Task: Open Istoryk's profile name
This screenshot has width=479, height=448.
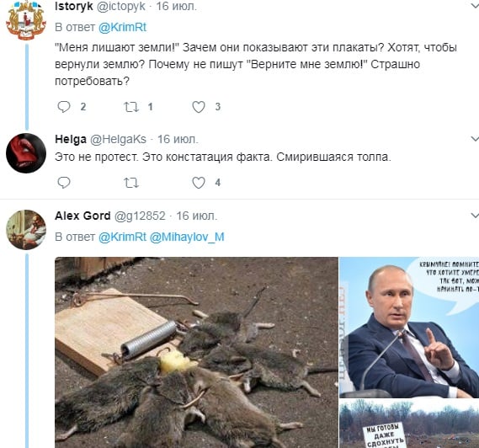Action: tap(74, 6)
